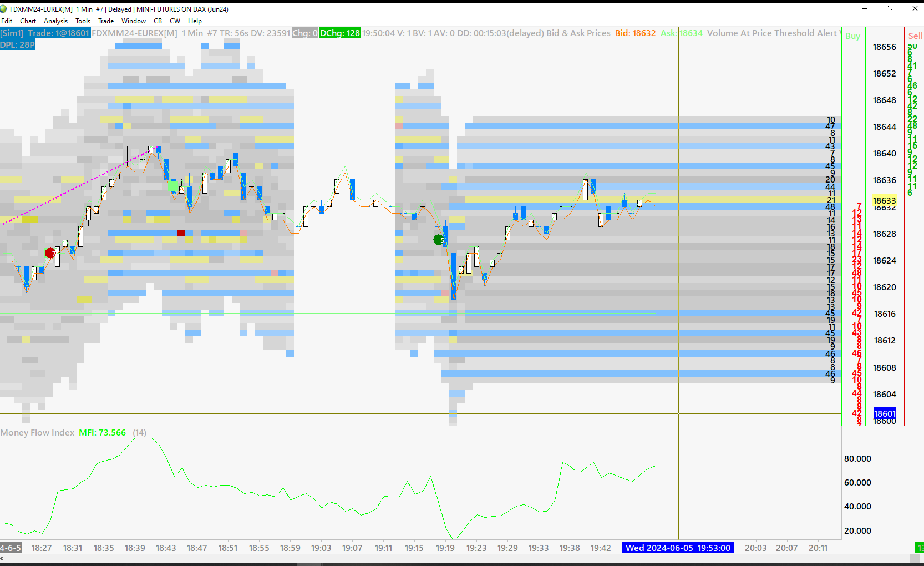
Task: Click the 18608 price scale label
Action: tap(885, 368)
